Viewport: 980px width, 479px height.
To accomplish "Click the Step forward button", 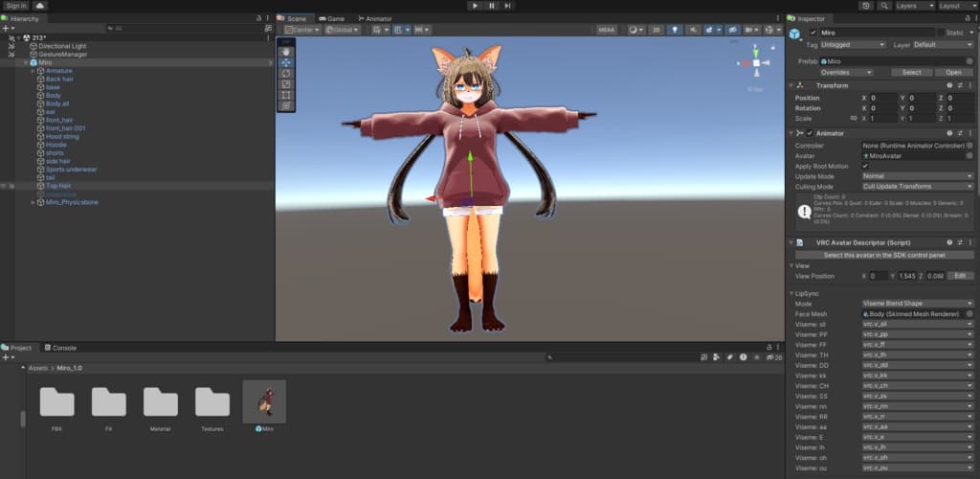I will [507, 6].
